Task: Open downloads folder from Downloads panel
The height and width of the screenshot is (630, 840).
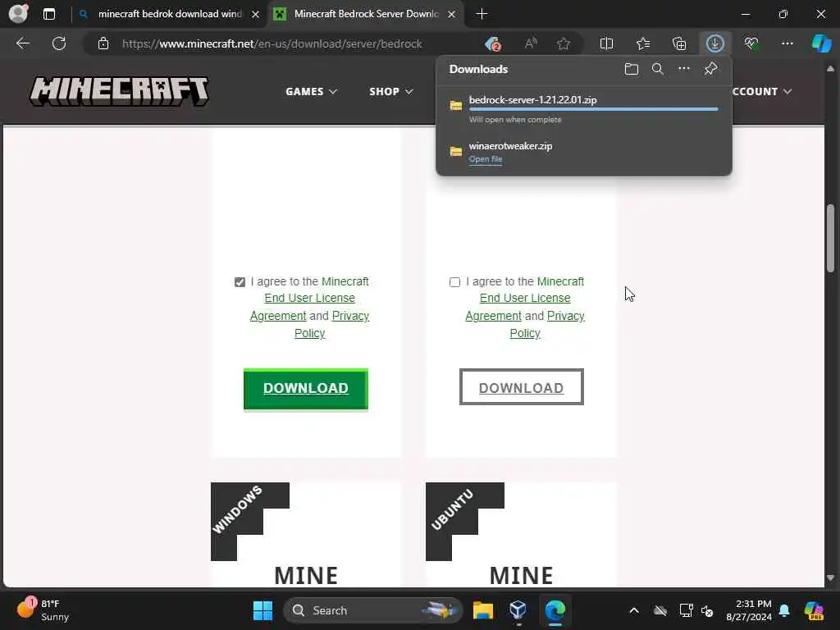Action: pos(631,69)
